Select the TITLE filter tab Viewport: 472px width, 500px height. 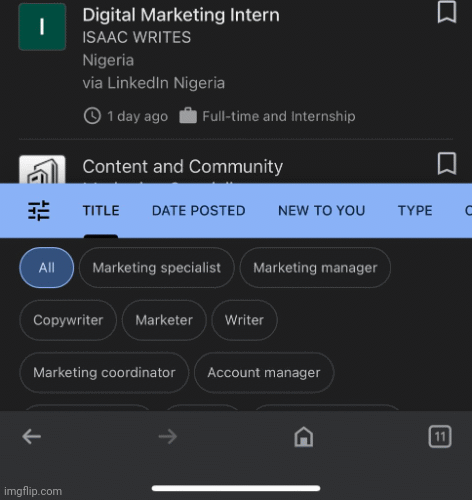[101, 211]
